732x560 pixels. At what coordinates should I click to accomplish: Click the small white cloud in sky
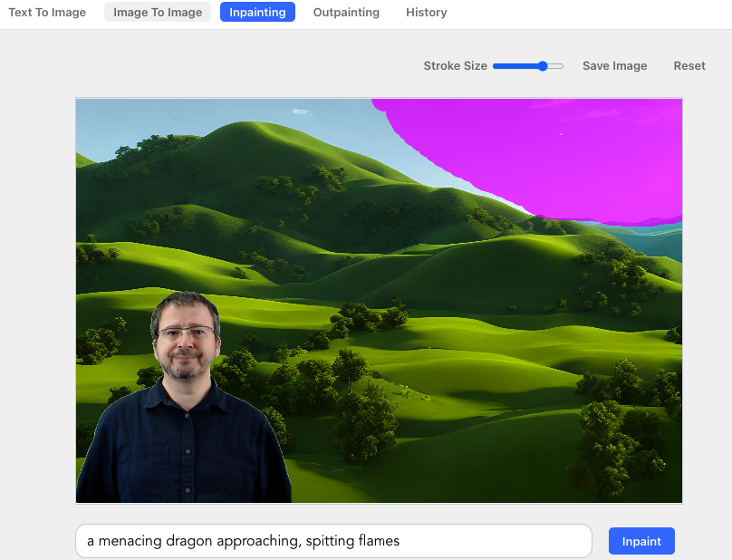point(303,111)
